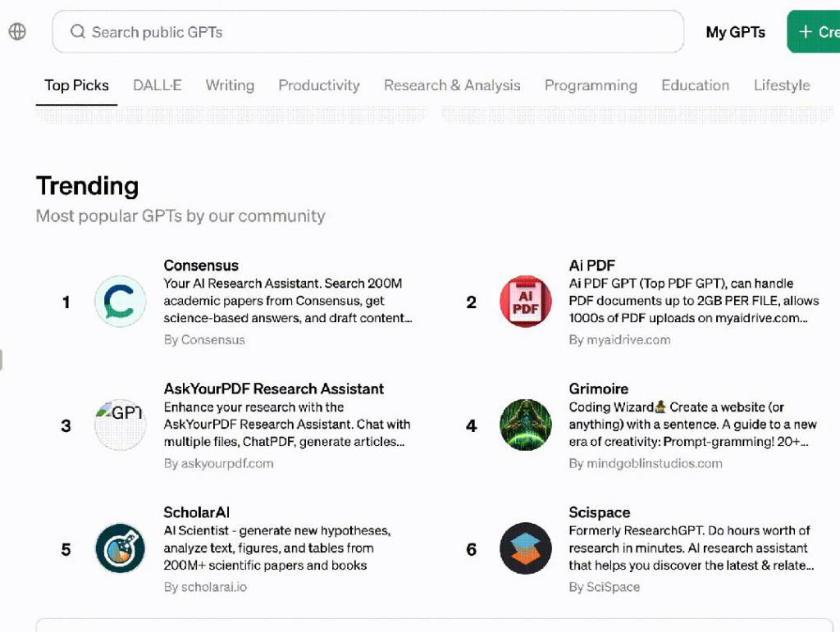840x632 pixels.
Task: Click 'By myaidrive.com' author text
Action: 619,340
